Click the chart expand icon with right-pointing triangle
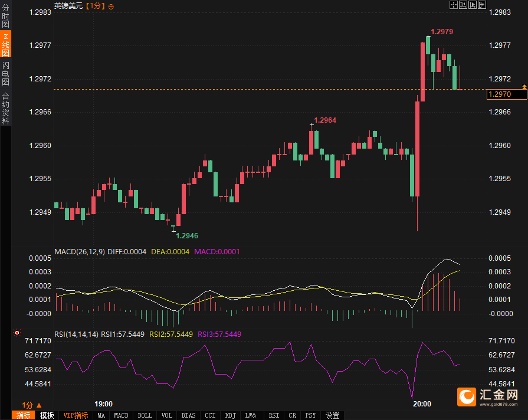This screenshot has height=420, width=528. (x=473, y=5)
